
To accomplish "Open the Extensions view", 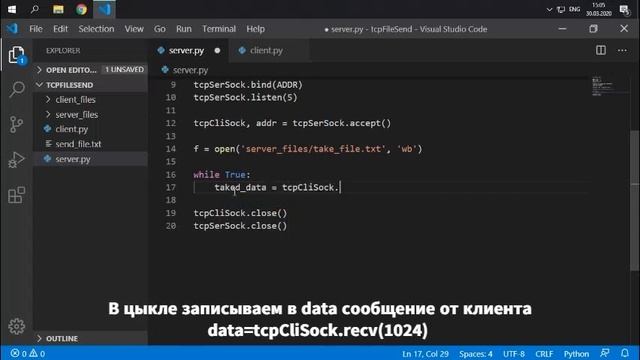I will tap(16, 195).
